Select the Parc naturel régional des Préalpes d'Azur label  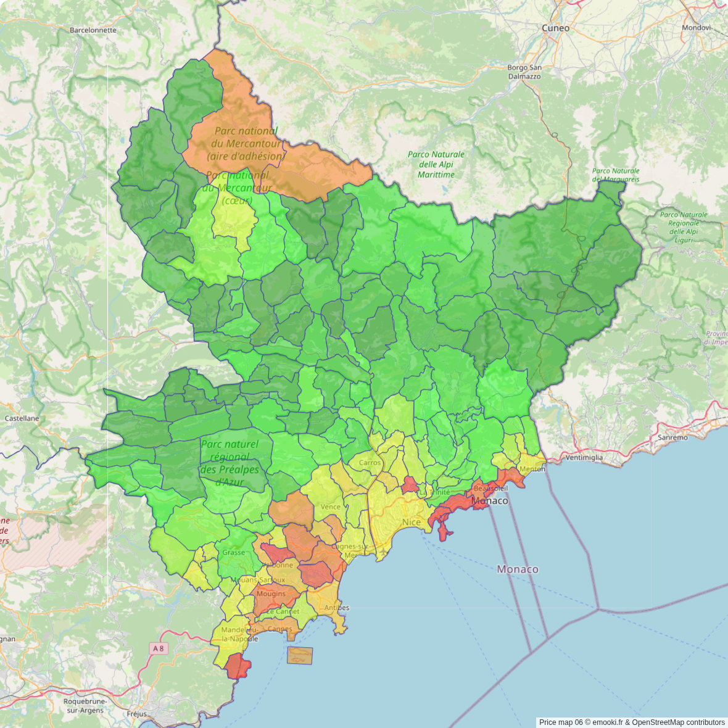[x=230, y=463]
